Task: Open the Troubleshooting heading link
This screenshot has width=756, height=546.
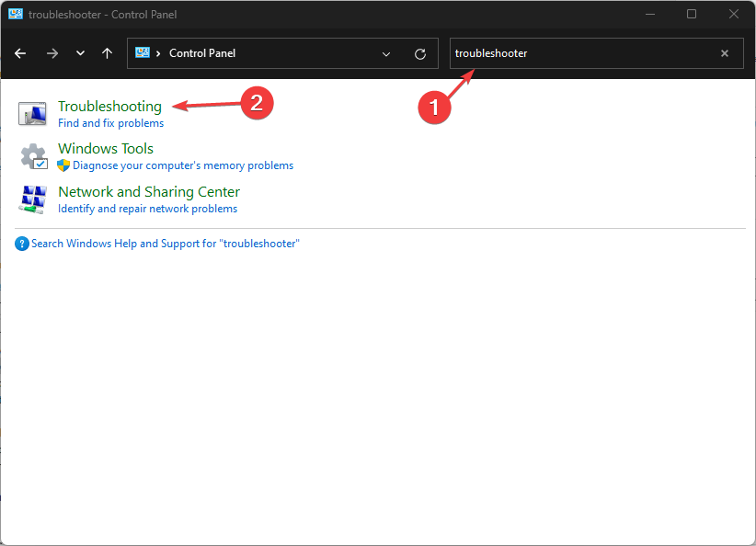Action: 110,106
